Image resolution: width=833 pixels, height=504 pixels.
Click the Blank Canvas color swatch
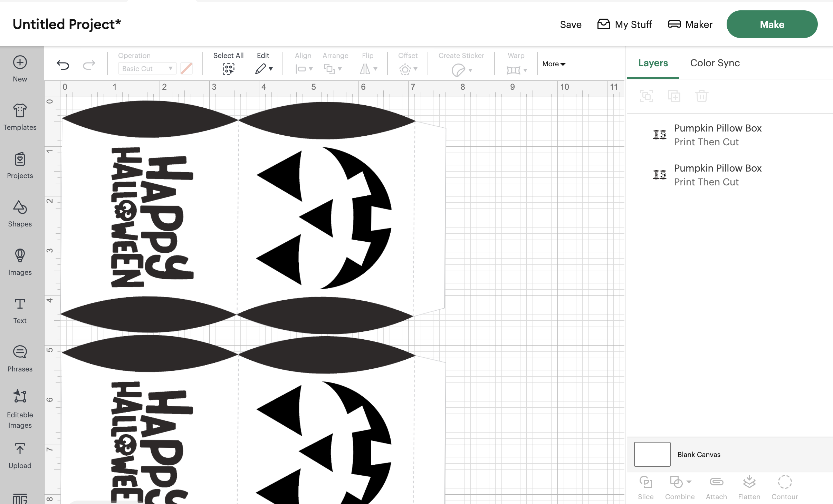(x=652, y=454)
